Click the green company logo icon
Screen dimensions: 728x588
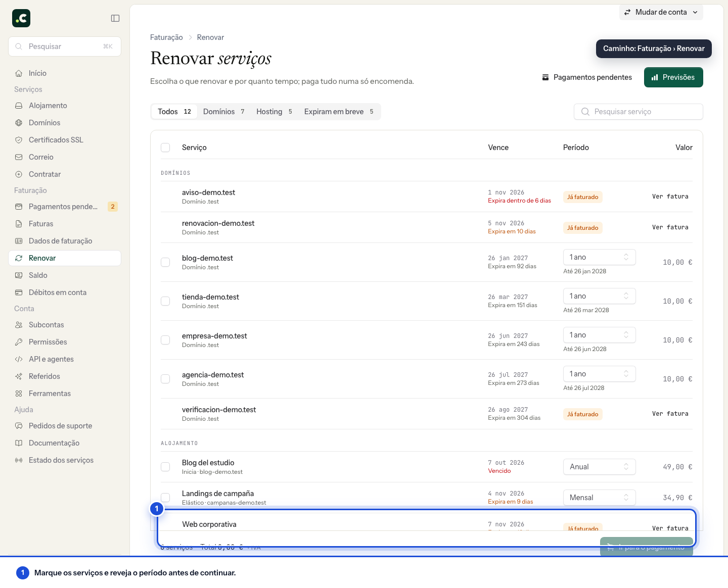pos(21,18)
